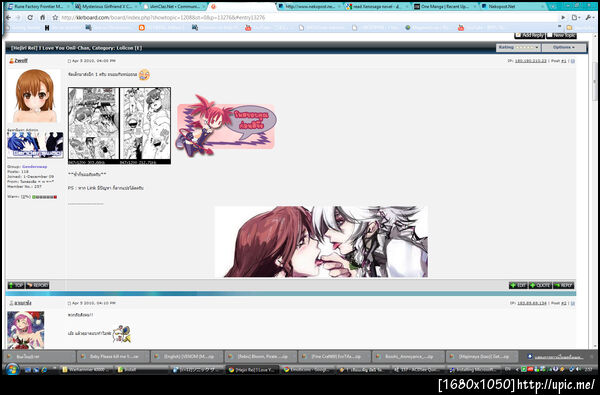
Task: Click the EDIT button on first post
Action: [518, 285]
